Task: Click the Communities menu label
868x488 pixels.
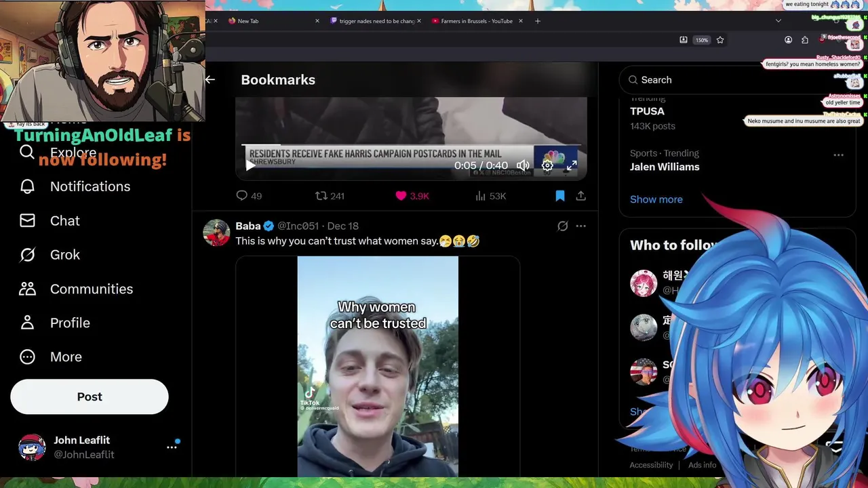Action: point(92,289)
